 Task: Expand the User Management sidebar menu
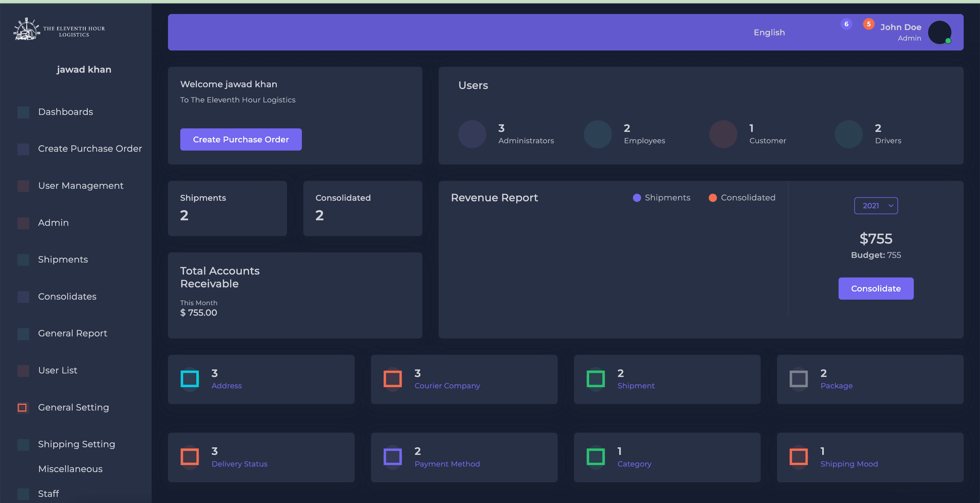pyautogui.click(x=81, y=186)
